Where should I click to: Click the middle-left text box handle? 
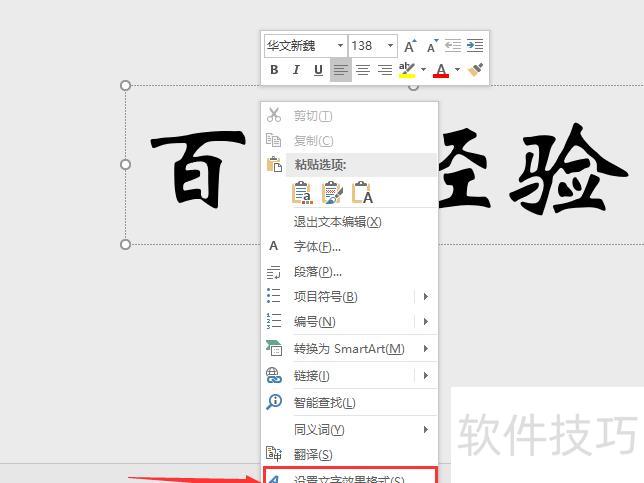125,165
